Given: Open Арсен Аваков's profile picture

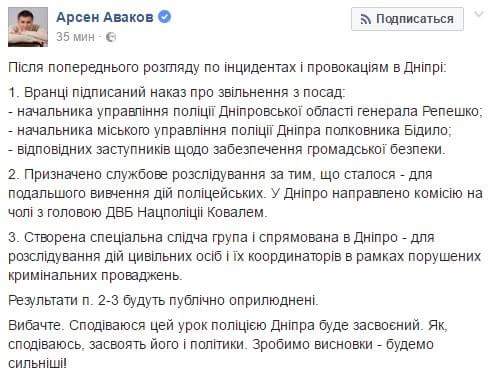Looking at the screenshot, I should point(28,27).
